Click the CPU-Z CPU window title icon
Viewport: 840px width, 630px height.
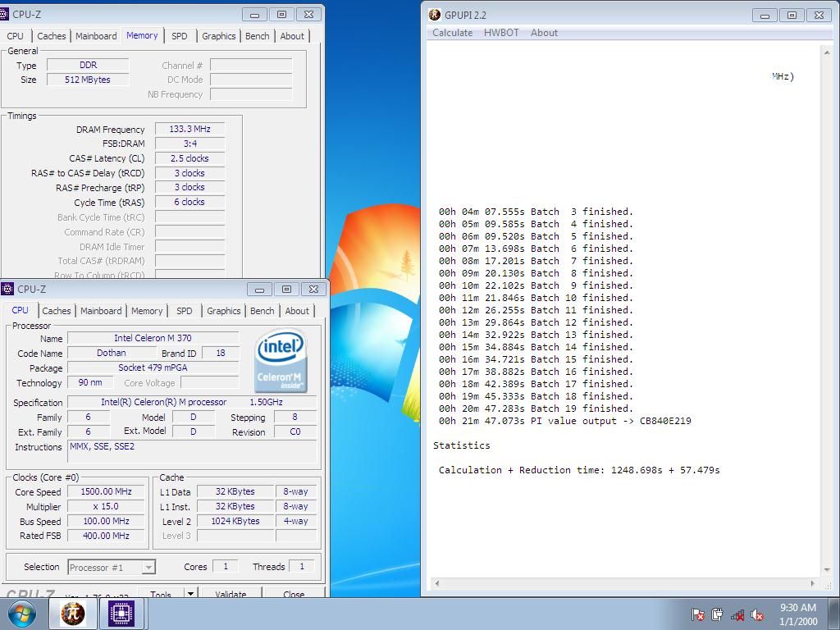(7, 289)
